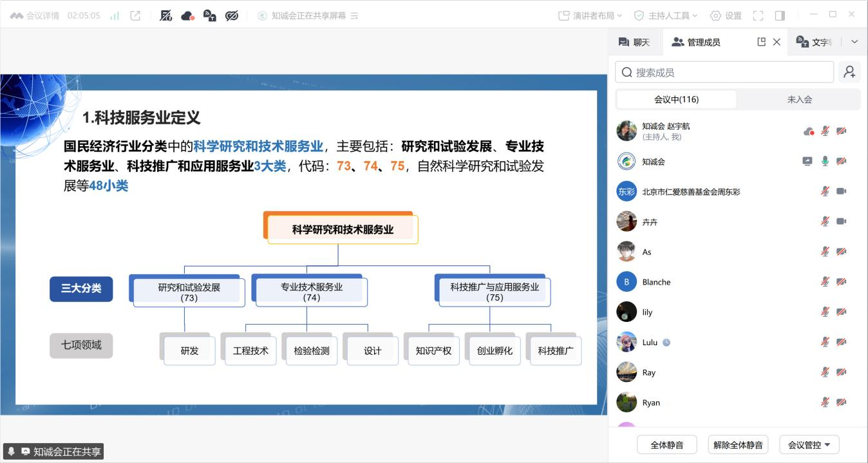Viewport: 868px width, 463px height.
Task: Expand the side panel tab overflow chevron
Action: 854,42
